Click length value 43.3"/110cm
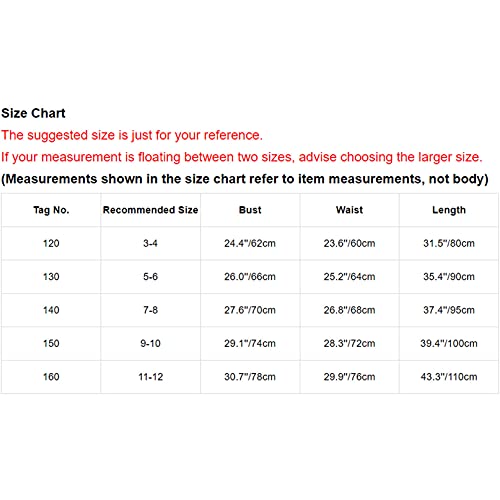 pyautogui.click(x=449, y=377)
